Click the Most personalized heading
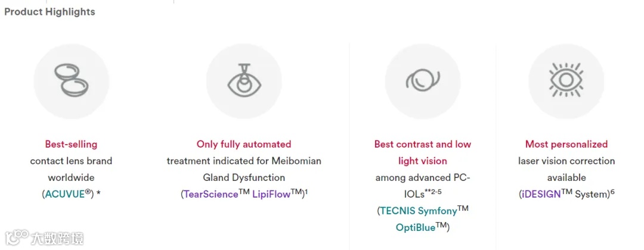 [566, 144]
